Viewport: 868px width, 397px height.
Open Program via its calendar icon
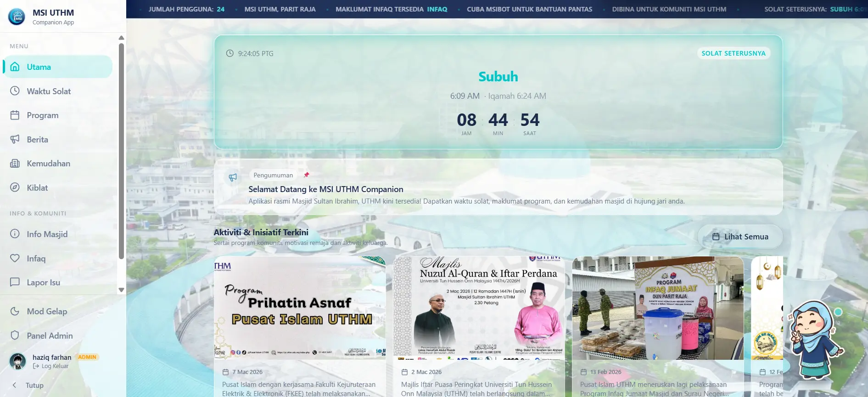point(15,115)
